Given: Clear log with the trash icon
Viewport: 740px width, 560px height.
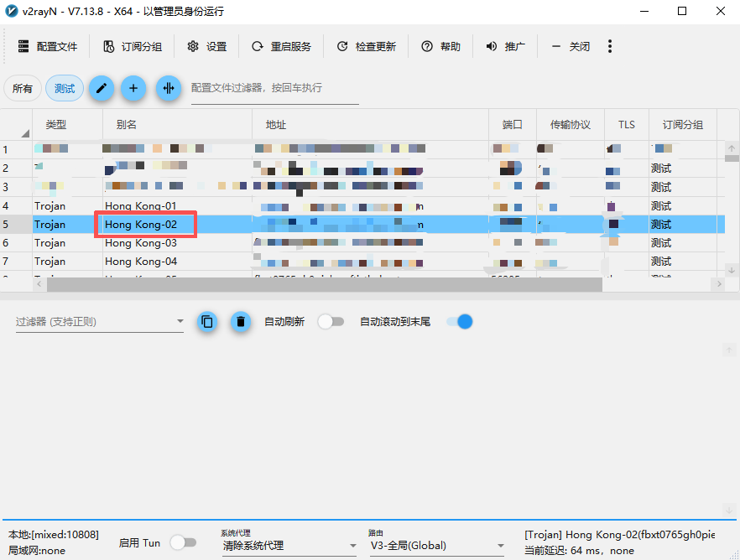Looking at the screenshot, I should [241, 321].
